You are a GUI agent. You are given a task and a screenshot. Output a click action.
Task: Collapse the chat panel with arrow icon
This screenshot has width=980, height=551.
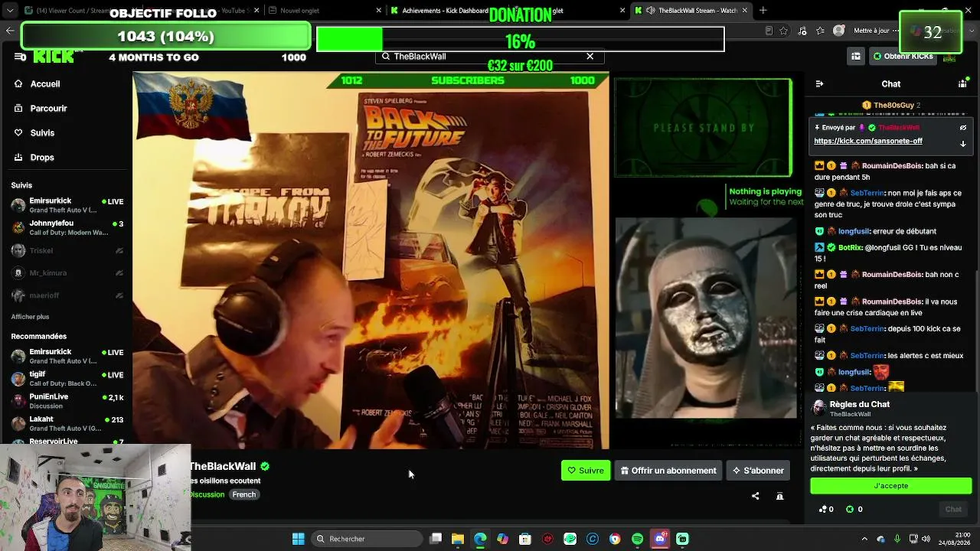819,84
